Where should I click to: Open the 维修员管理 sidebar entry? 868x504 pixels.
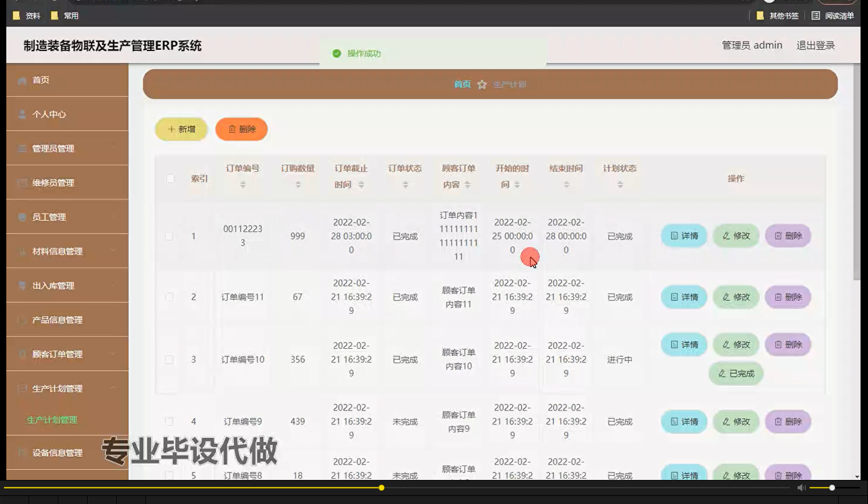(57, 182)
